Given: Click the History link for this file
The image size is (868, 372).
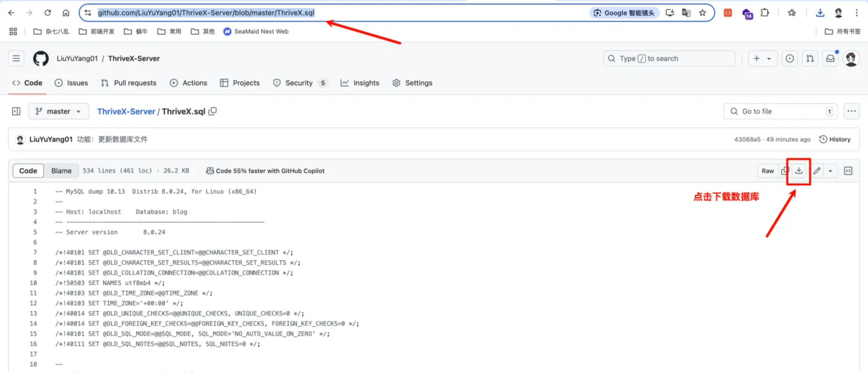Looking at the screenshot, I should click(x=836, y=139).
